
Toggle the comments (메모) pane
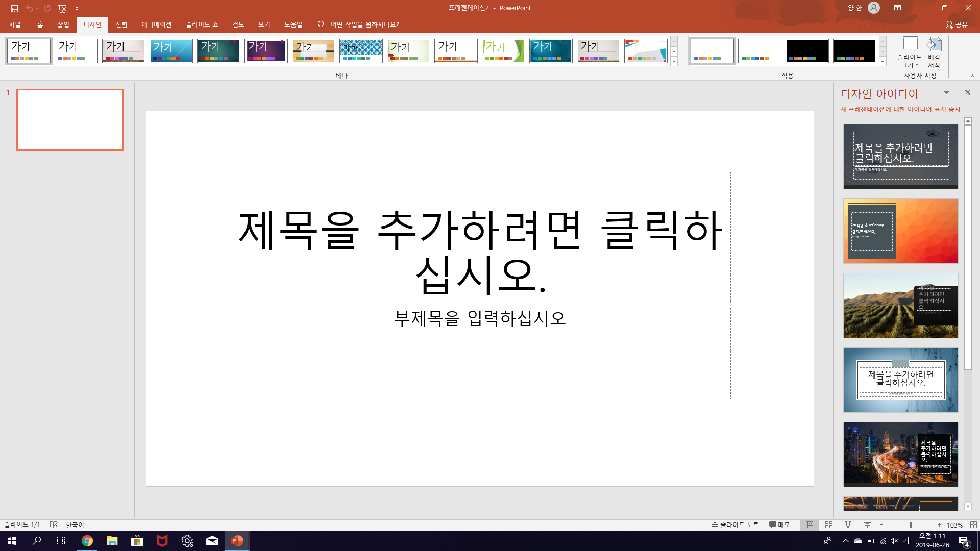[779, 524]
